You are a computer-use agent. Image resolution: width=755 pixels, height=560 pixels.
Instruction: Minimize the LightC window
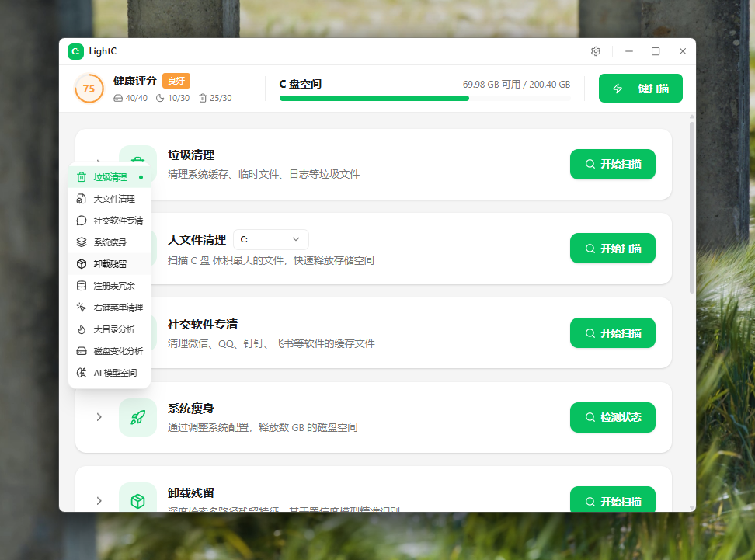[629, 51]
